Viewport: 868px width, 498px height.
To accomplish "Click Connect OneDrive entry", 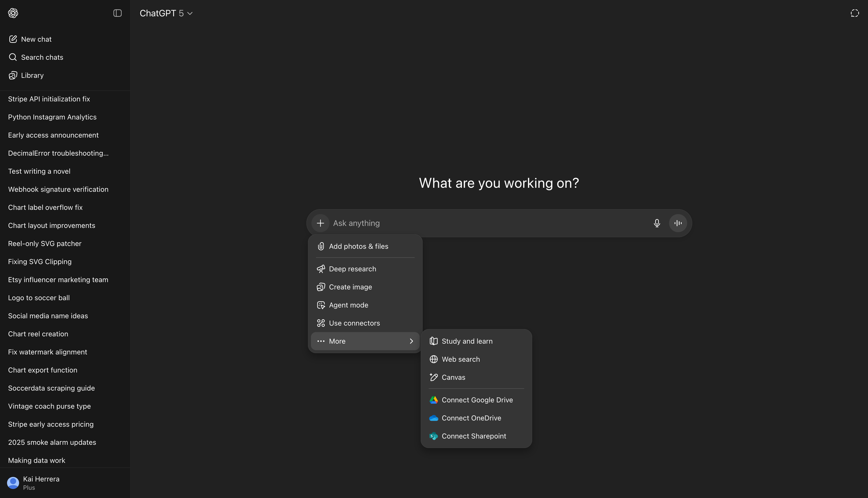I will [x=471, y=418].
